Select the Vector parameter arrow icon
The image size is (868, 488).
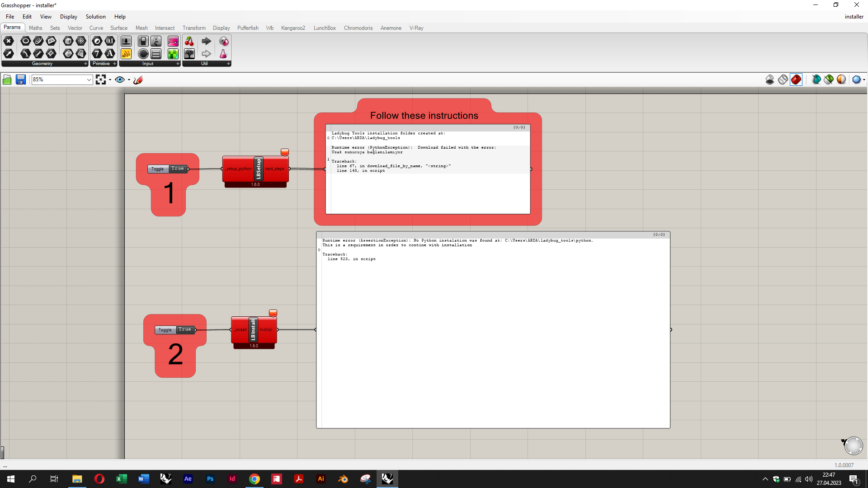9,54
